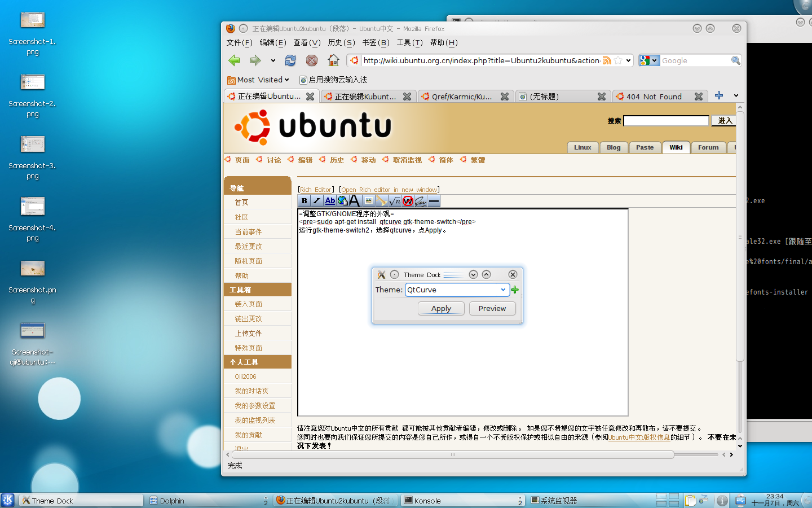Viewport: 812px width, 508px height.
Task: Open Rich Editor link
Action: pyautogui.click(x=316, y=190)
